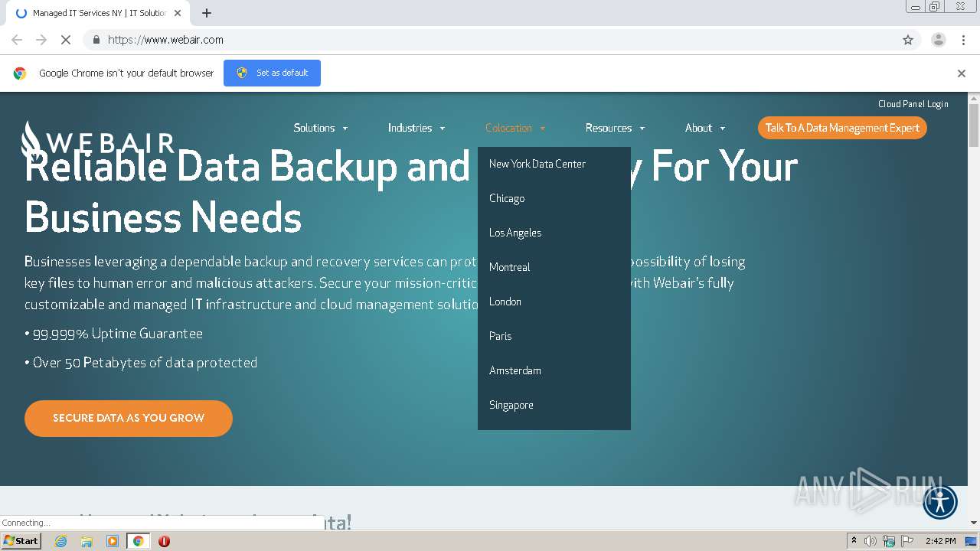Open the Cloud Panel Login link

(913, 104)
